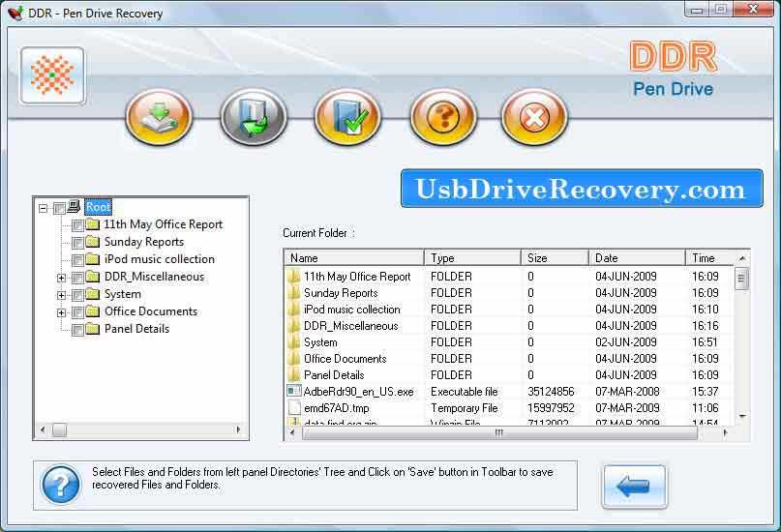Viewport: 781px width, 532px height.
Task: Click the orange X exit toolbar icon
Action: [x=534, y=117]
